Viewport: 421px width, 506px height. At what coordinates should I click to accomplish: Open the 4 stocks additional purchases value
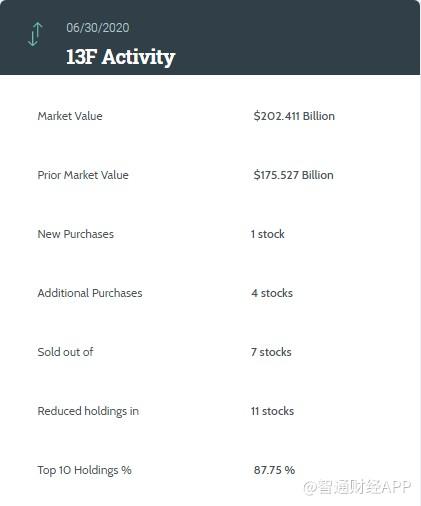click(x=272, y=293)
